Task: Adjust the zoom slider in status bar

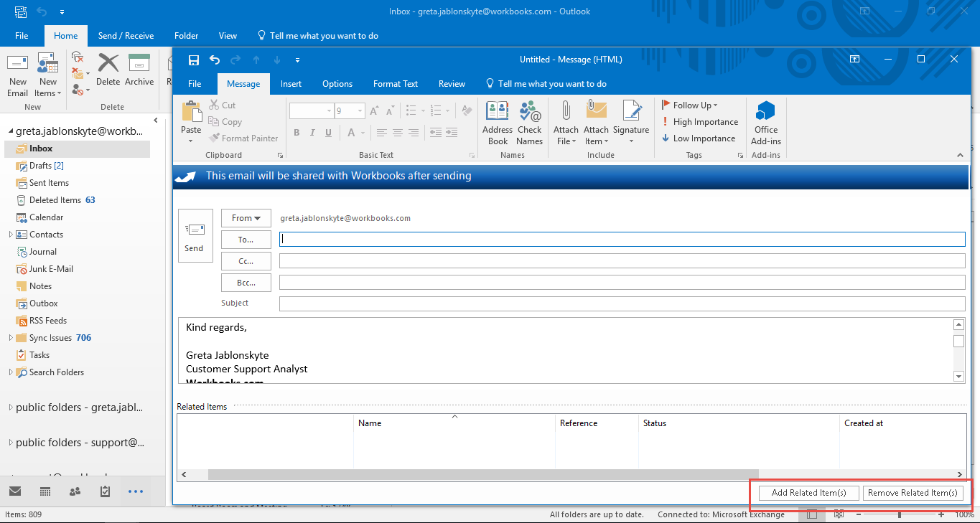Action: (x=900, y=514)
